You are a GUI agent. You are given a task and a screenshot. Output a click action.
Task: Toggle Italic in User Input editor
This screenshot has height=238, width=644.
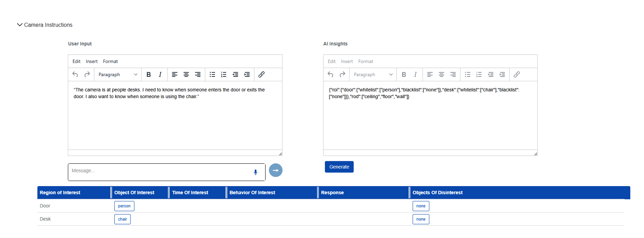(x=160, y=75)
